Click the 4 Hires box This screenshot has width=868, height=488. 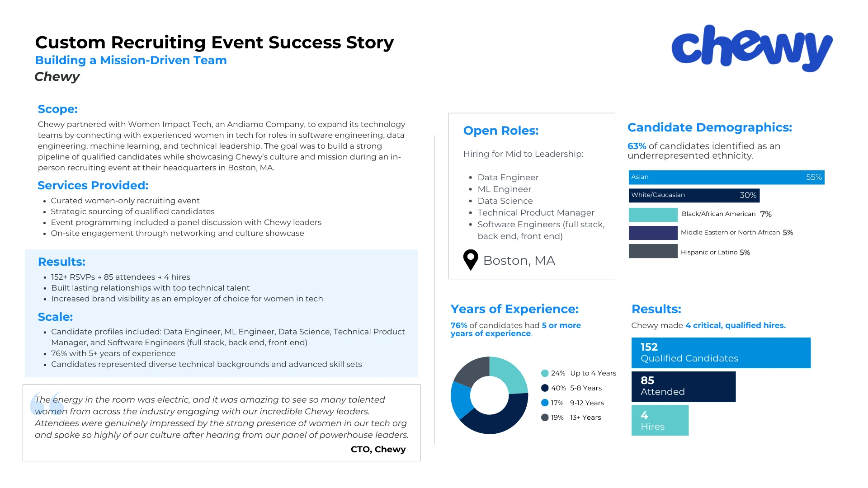660,420
